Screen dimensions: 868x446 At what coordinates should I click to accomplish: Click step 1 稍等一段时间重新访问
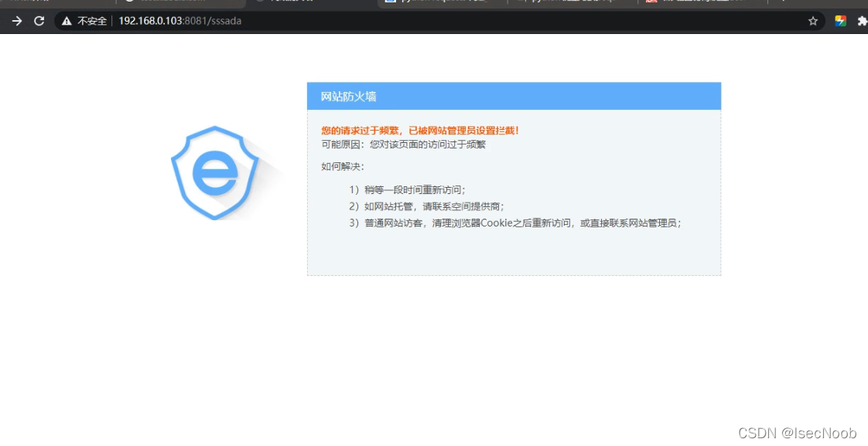coord(408,190)
